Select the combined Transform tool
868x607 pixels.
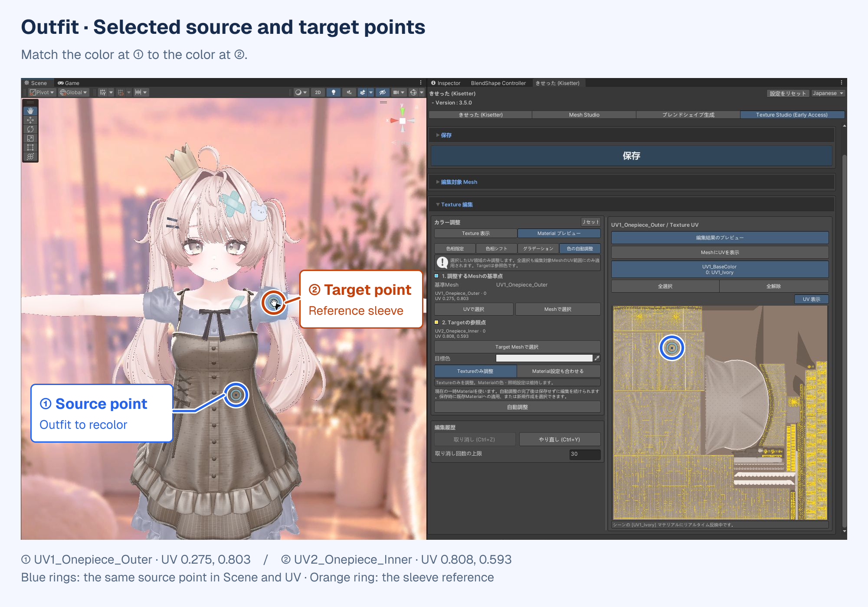pyautogui.click(x=30, y=157)
